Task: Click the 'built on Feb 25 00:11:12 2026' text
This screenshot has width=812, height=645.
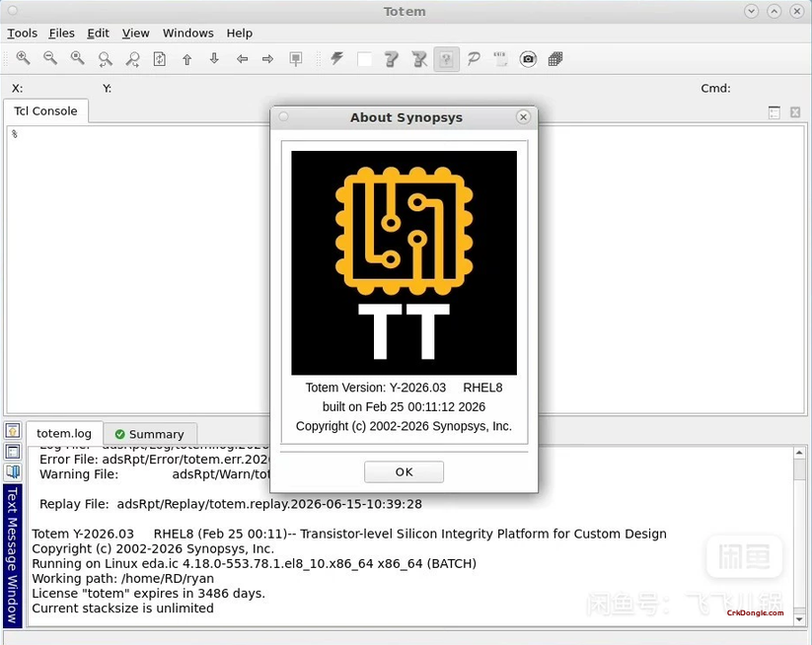Action: coord(404,407)
